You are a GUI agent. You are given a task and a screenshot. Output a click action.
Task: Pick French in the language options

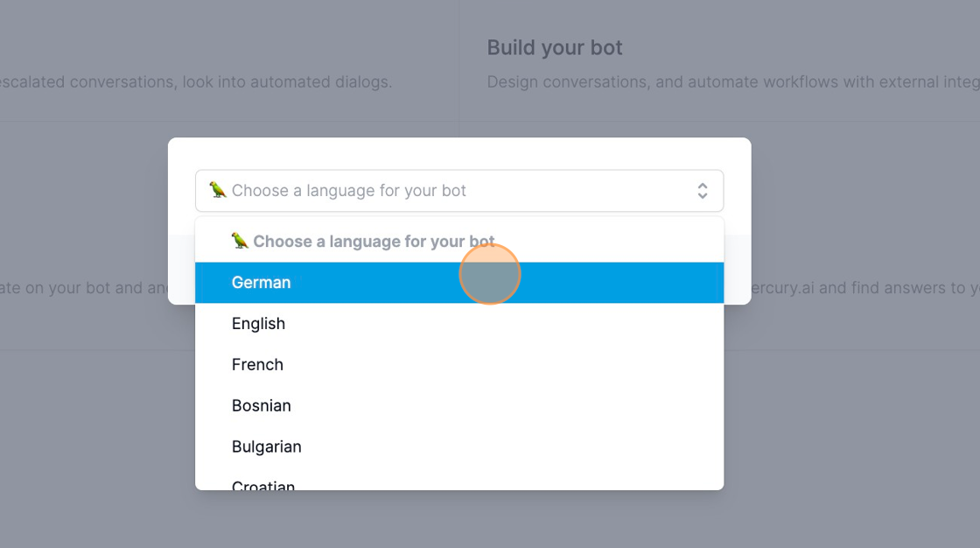[459, 365]
